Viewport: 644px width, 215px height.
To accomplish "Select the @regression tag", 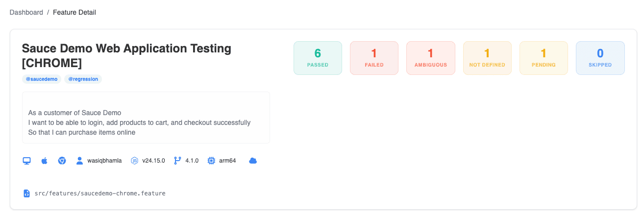I will coord(83,79).
